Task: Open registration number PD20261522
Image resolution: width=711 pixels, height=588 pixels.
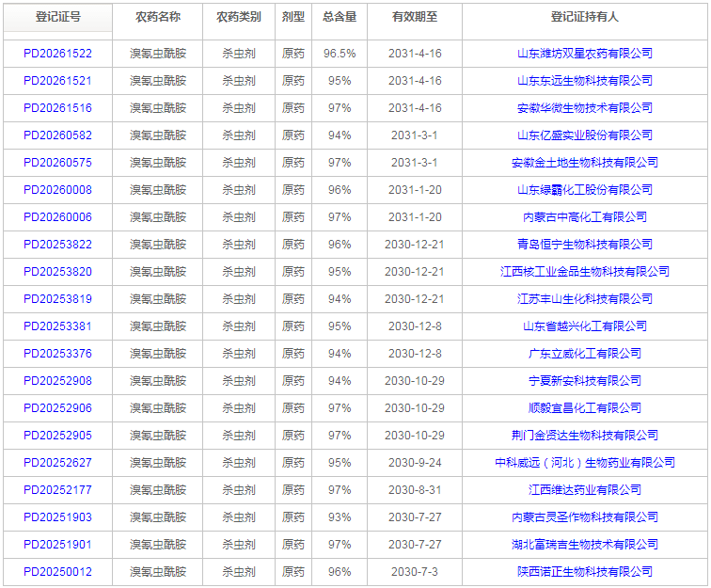Action: (57, 54)
